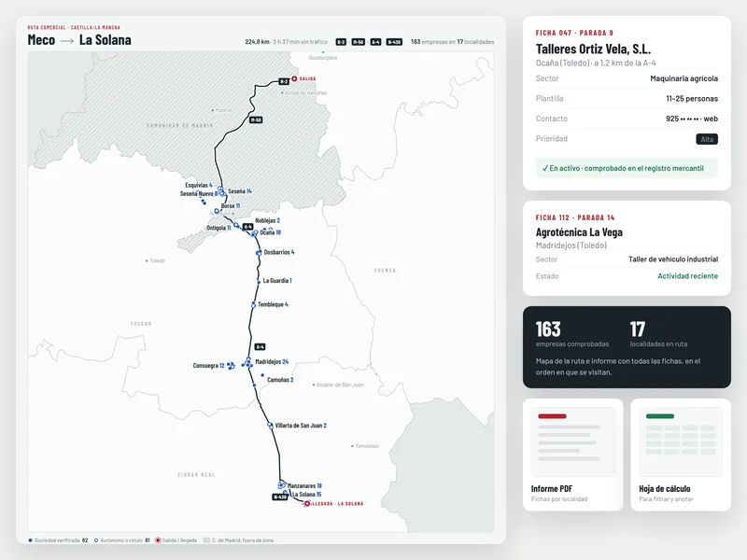Click the Ocaña 18 map label
747x560 pixels.
[x=270, y=232]
